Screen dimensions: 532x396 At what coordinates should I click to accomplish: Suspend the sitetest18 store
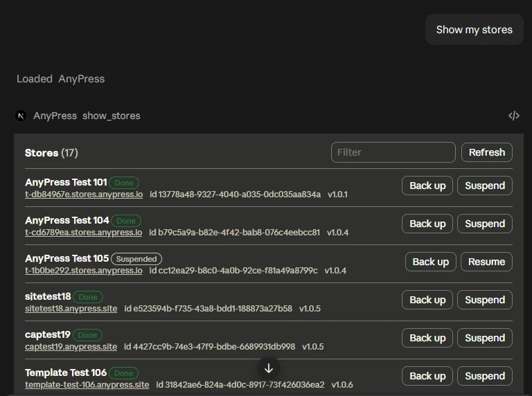click(x=485, y=300)
